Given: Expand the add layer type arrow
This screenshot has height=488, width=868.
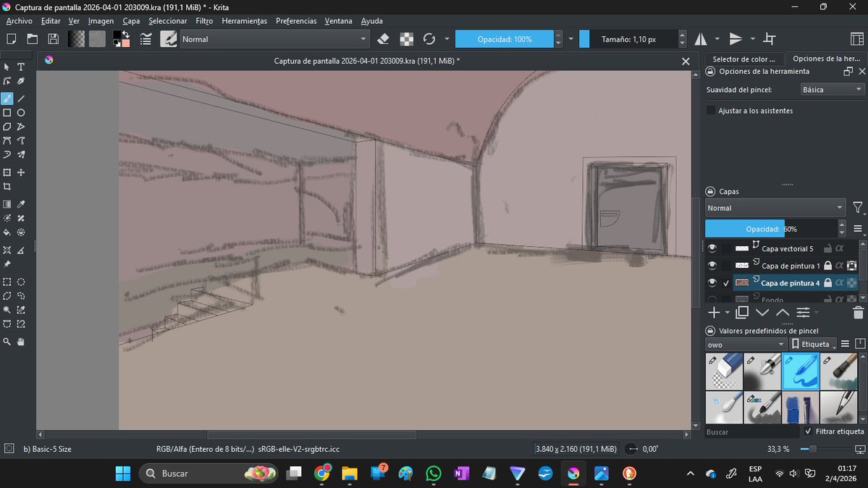Looking at the screenshot, I should click(x=728, y=313).
